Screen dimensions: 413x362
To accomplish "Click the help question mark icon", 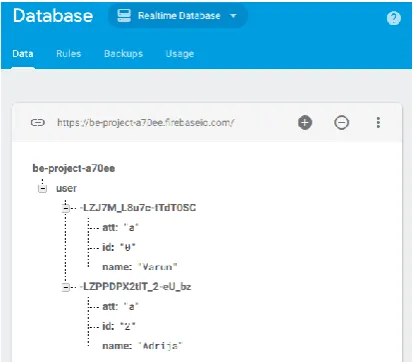I will [394, 18].
